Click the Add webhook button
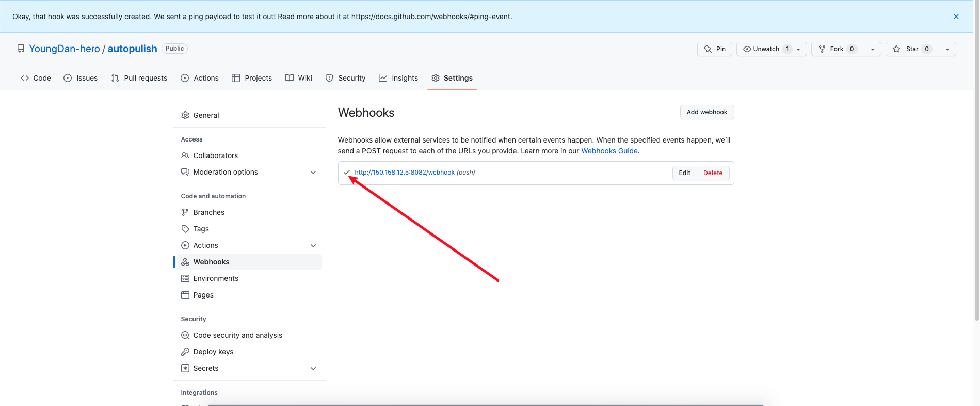Screen dimensions: 980x406 707,112
